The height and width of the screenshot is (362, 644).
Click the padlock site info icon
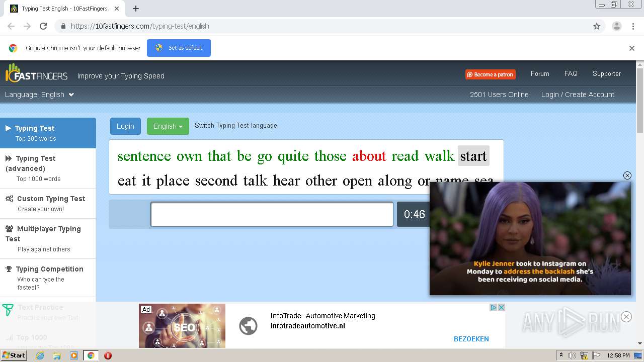[63, 26]
